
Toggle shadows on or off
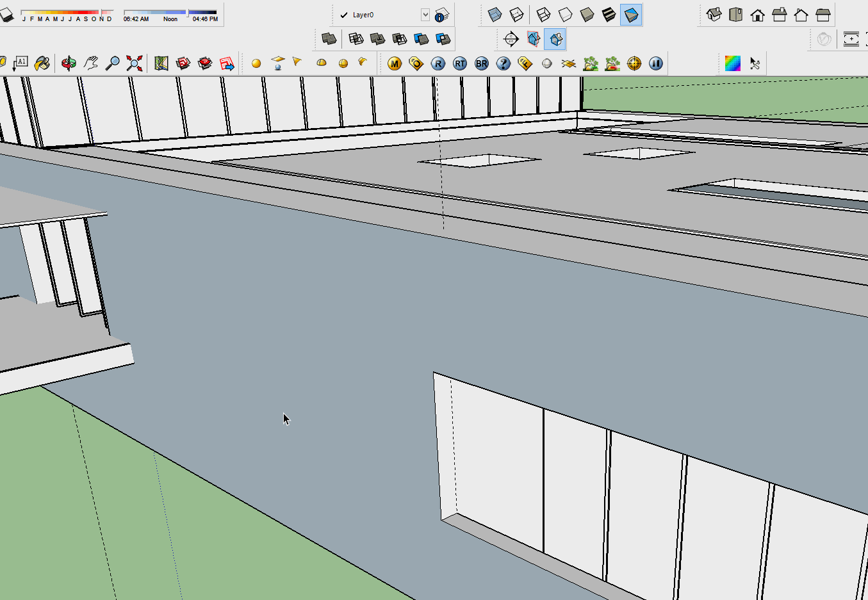click(6, 15)
